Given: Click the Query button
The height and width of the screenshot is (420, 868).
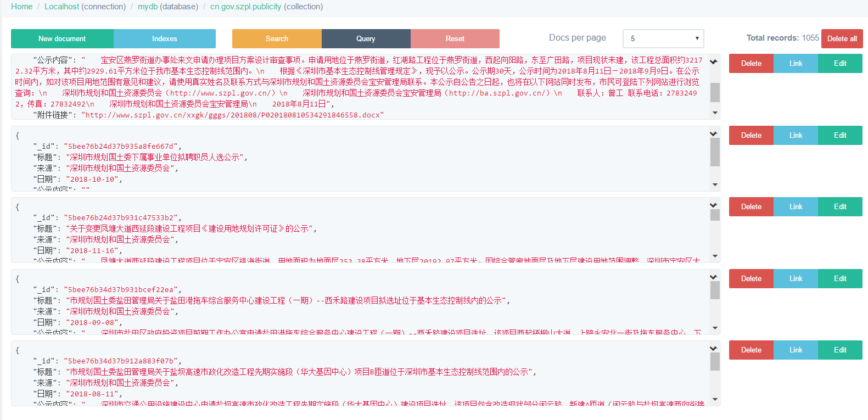Looking at the screenshot, I should coord(366,38).
